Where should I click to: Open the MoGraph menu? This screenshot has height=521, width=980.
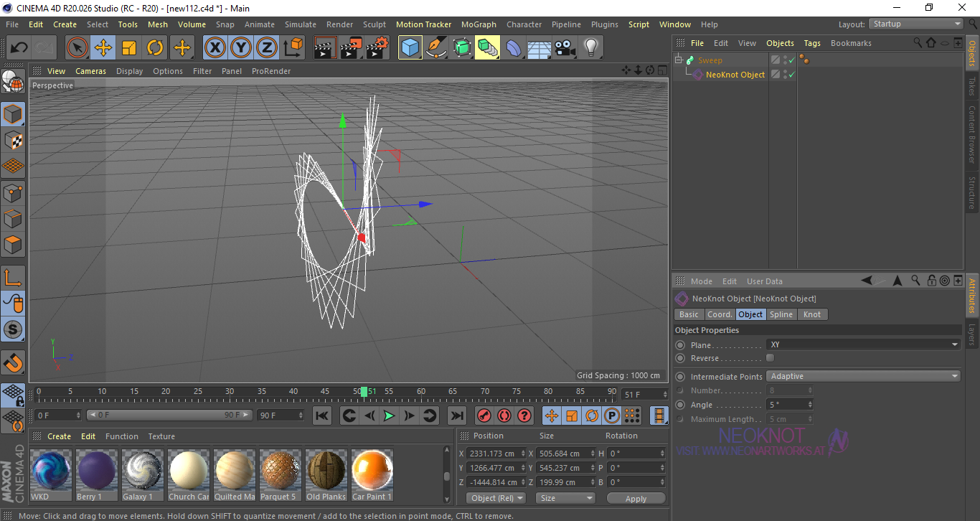point(479,24)
